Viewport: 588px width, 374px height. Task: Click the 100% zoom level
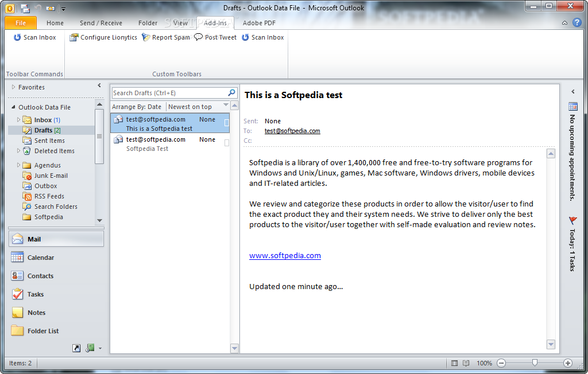tap(484, 363)
